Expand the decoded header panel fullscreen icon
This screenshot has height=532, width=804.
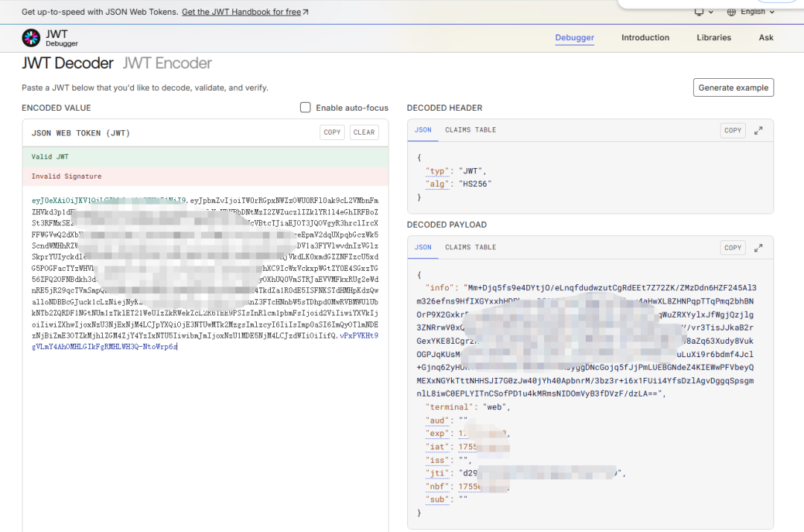[x=759, y=131]
